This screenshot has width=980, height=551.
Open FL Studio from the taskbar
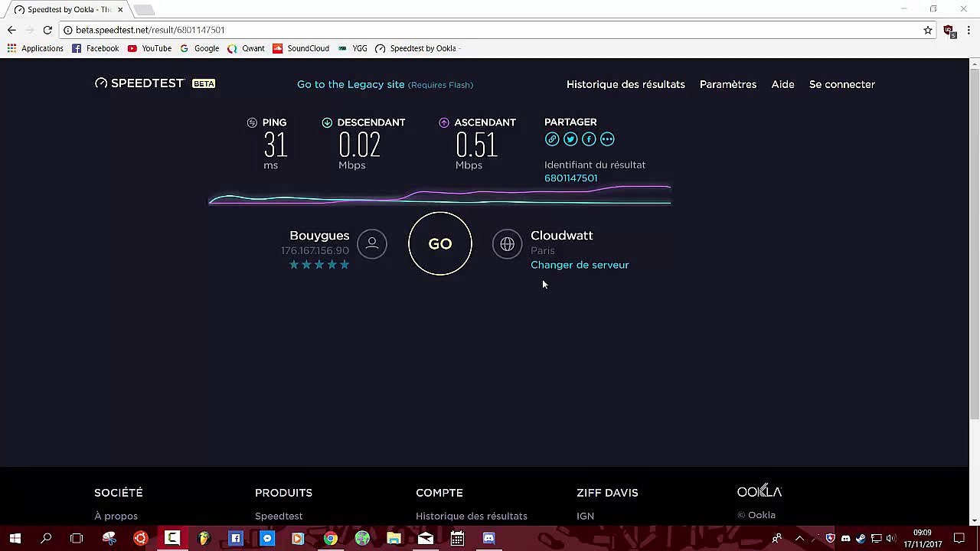204,539
